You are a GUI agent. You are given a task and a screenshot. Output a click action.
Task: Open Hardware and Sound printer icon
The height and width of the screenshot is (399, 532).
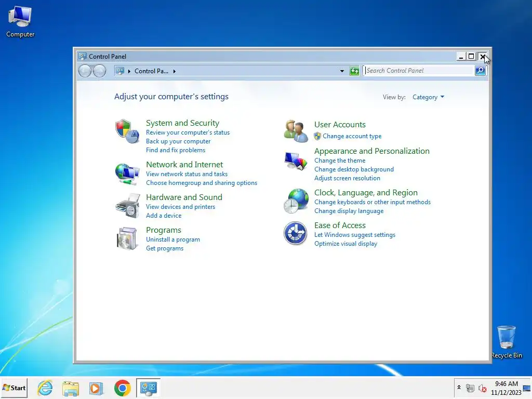pyautogui.click(x=128, y=206)
